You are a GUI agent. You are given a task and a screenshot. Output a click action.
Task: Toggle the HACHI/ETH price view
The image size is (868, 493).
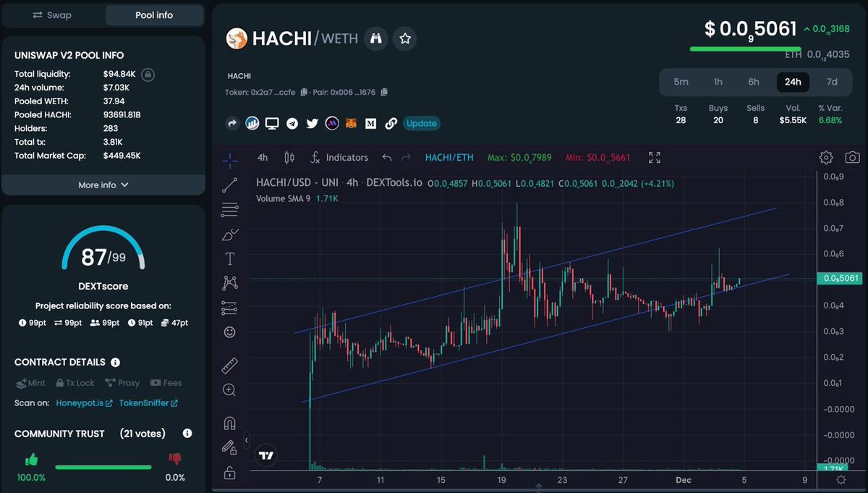tap(449, 157)
